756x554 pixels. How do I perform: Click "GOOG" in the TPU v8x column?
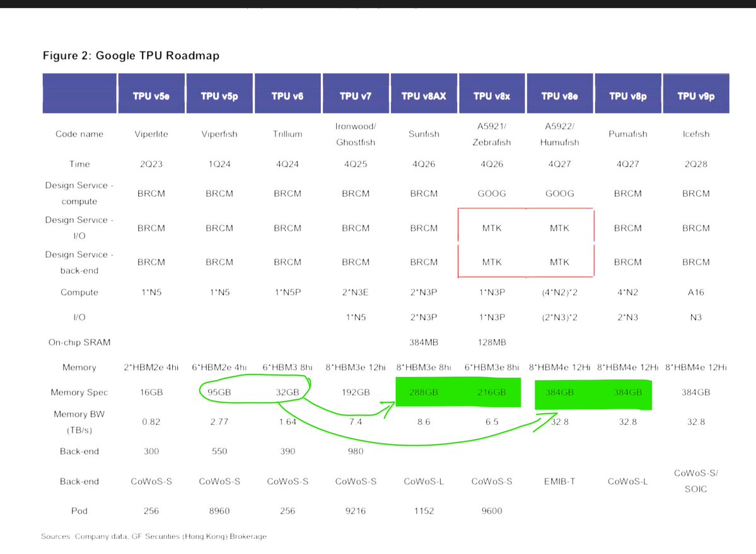(x=492, y=193)
